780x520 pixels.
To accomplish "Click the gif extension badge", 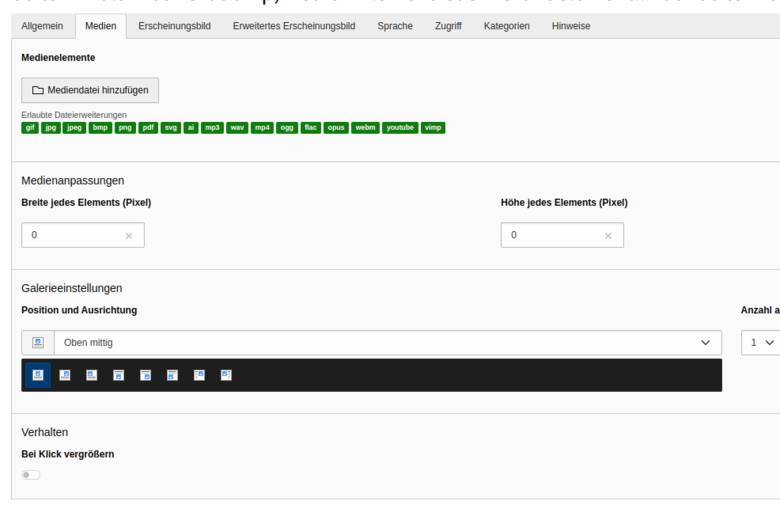I will pos(30,128).
